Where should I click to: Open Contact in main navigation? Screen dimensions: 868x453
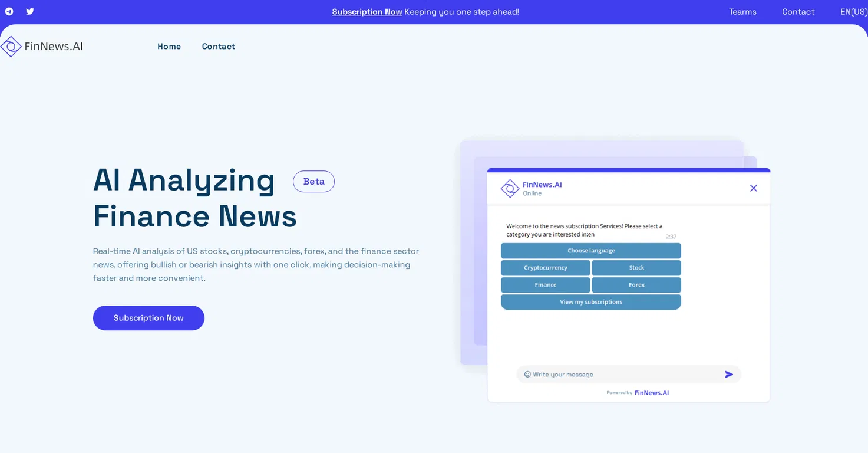pos(219,47)
